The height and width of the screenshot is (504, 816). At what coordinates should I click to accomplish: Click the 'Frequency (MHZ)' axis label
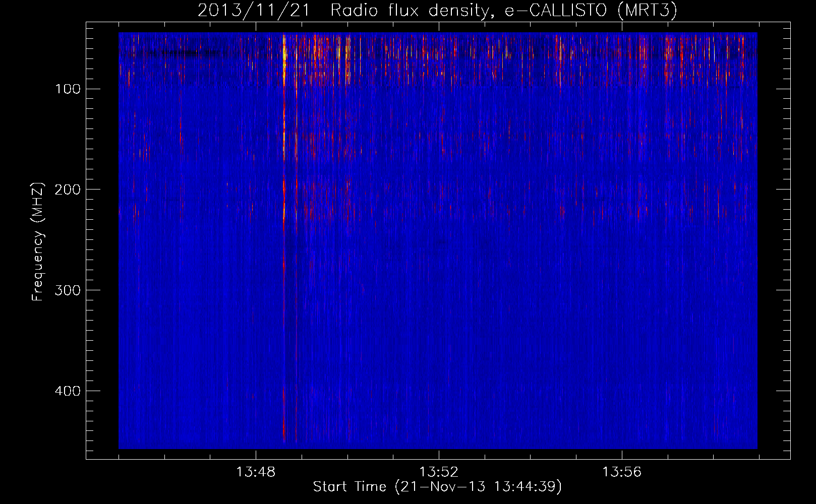(38, 241)
